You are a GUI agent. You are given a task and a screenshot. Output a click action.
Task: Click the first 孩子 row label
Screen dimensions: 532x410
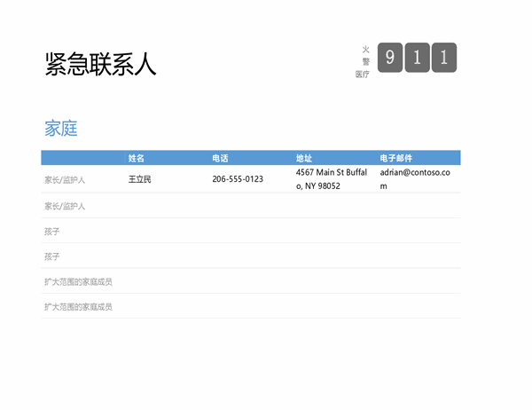coord(52,232)
